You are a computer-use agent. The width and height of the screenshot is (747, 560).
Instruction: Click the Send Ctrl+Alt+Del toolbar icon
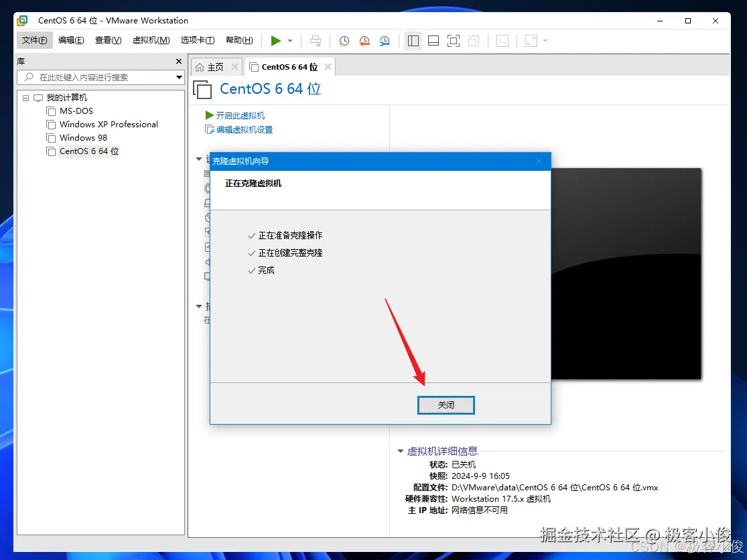(316, 41)
